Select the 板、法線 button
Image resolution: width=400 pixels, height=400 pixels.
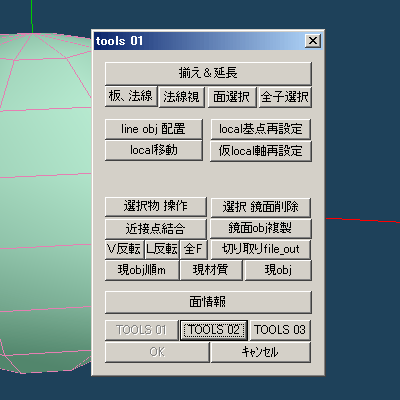pyautogui.click(x=131, y=97)
